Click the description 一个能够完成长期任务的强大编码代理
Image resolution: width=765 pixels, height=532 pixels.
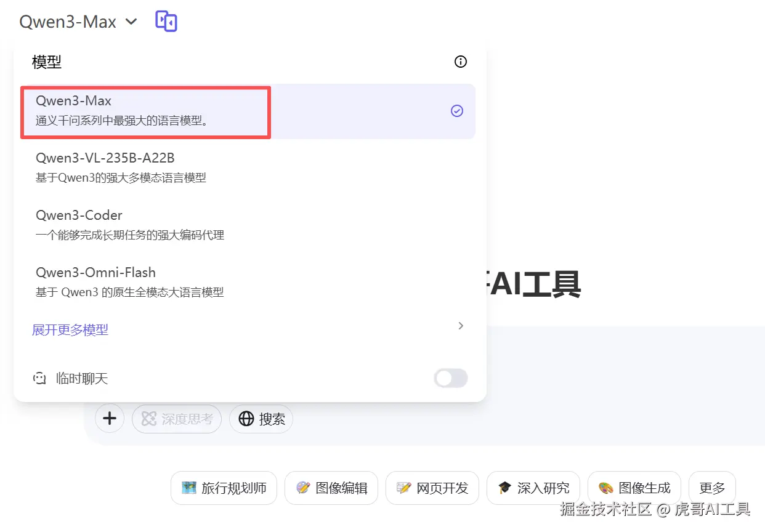tap(130, 235)
